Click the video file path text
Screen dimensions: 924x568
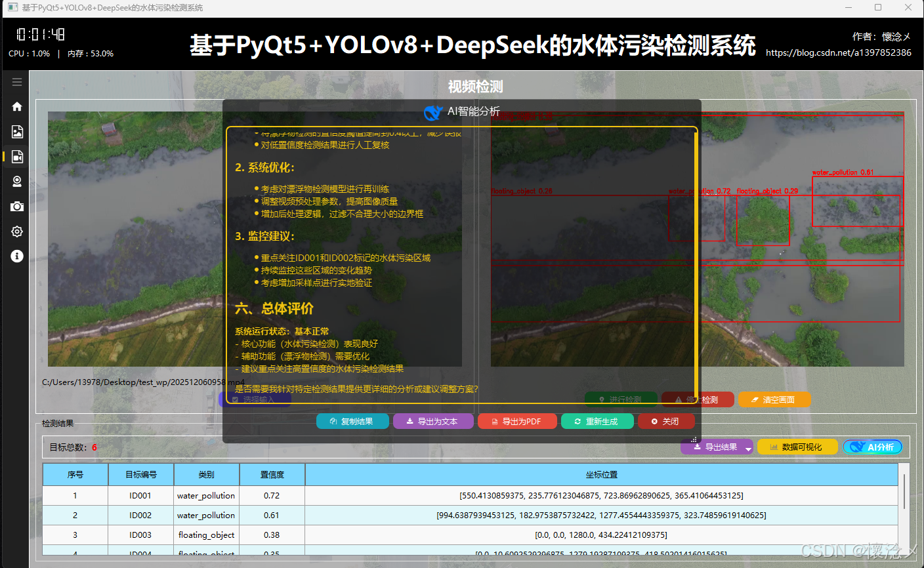point(143,382)
